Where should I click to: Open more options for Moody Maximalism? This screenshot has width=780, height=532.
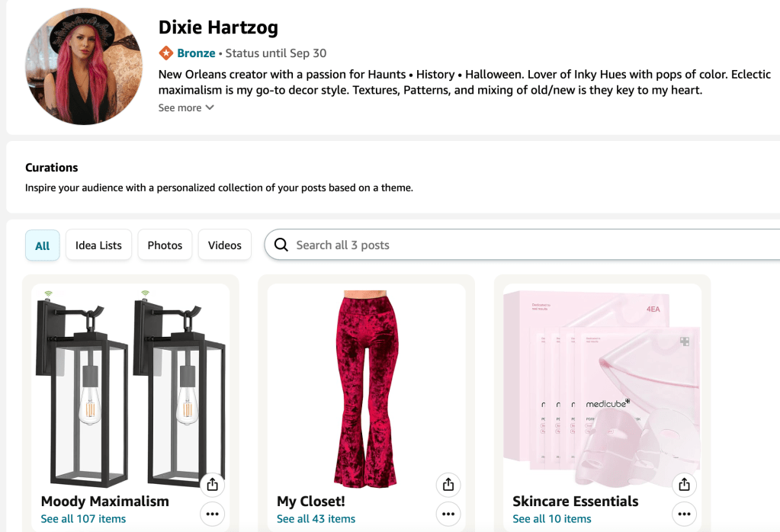tap(213, 514)
